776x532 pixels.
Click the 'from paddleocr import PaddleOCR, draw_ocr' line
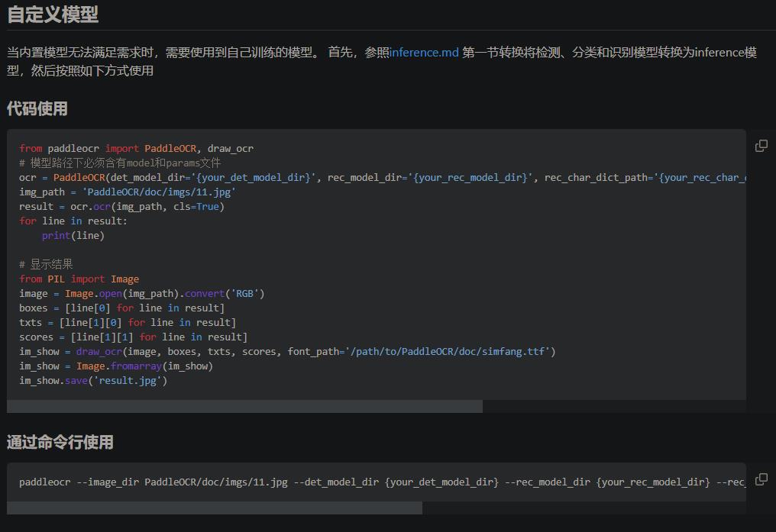click(x=136, y=148)
